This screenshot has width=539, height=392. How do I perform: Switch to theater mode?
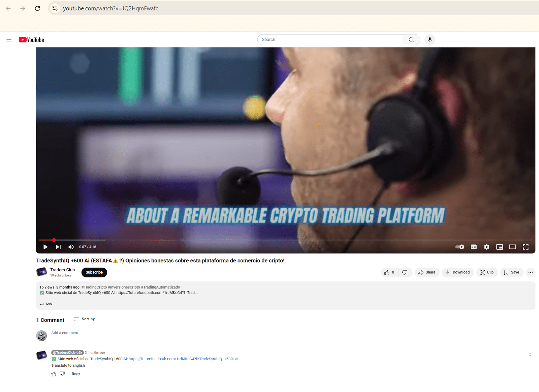(512, 247)
